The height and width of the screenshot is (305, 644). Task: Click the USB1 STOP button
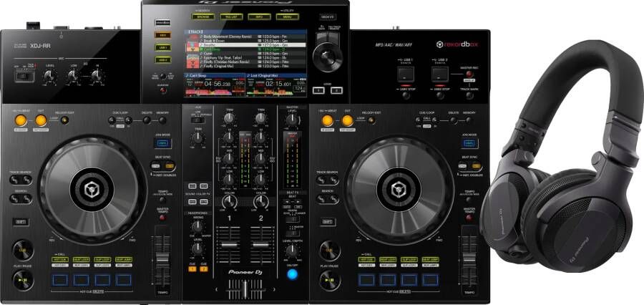coord(406,96)
